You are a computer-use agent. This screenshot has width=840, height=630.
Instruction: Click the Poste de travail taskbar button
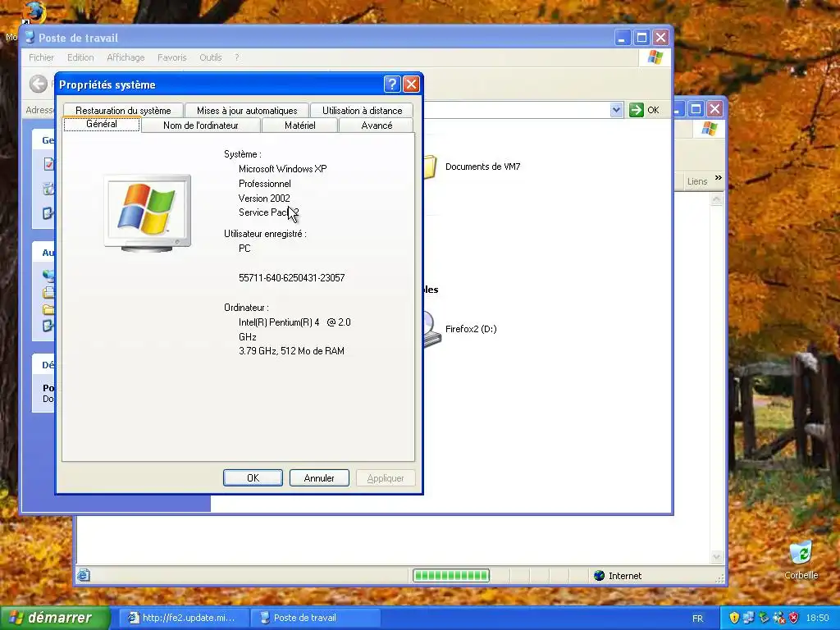tap(316, 618)
